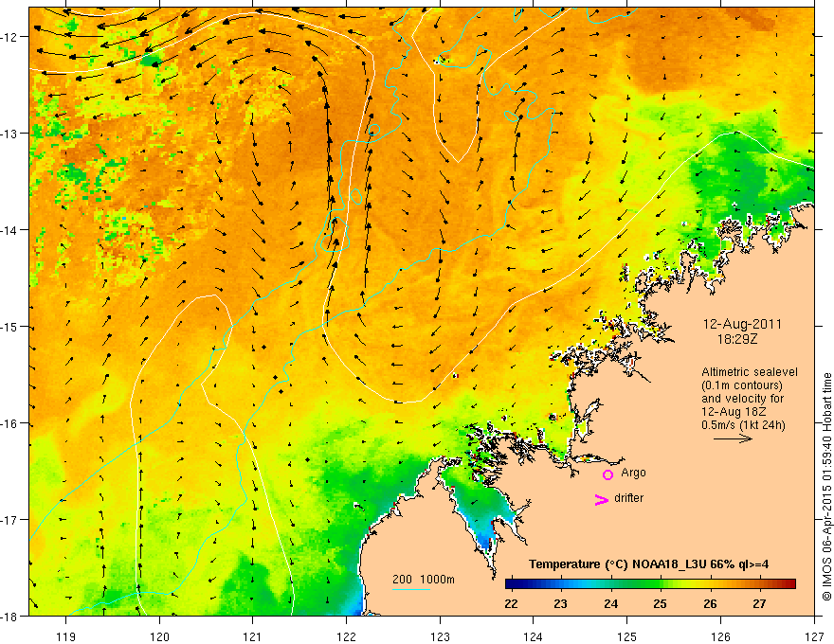Click the longitude axis label '120'
The width and height of the screenshot is (834, 644).
[159, 636]
